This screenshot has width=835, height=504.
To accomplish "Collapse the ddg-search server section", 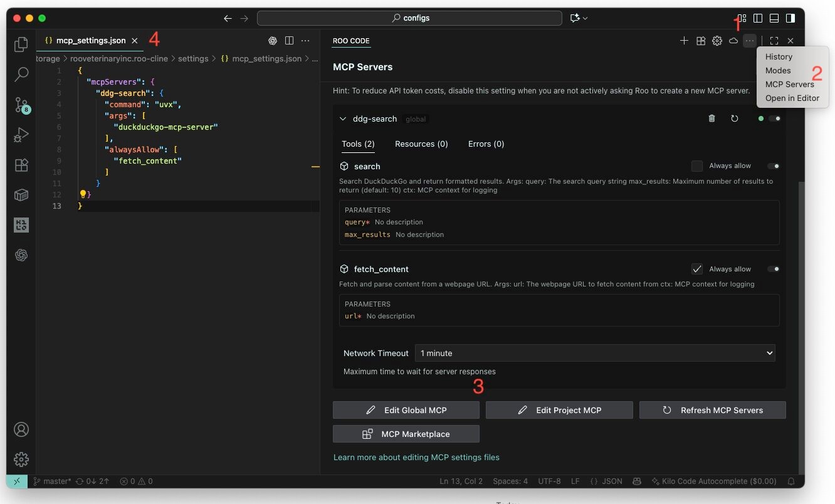I will click(x=343, y=118).
